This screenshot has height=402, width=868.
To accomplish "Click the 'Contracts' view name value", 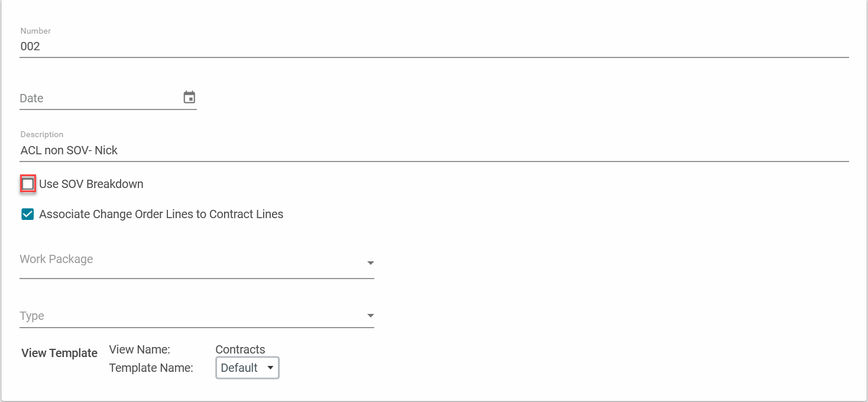I will pos(240,349).
